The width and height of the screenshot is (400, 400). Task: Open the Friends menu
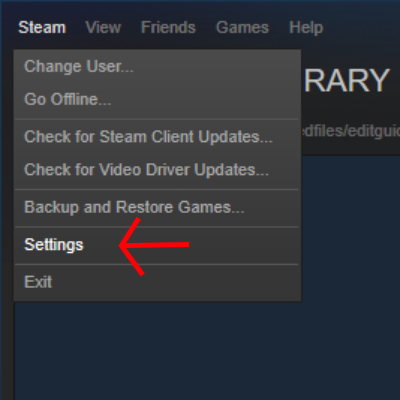[x=168, y=27]
